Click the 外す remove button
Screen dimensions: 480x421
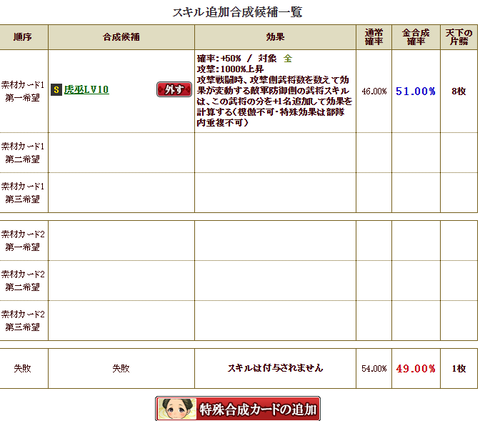click(174, 89)
